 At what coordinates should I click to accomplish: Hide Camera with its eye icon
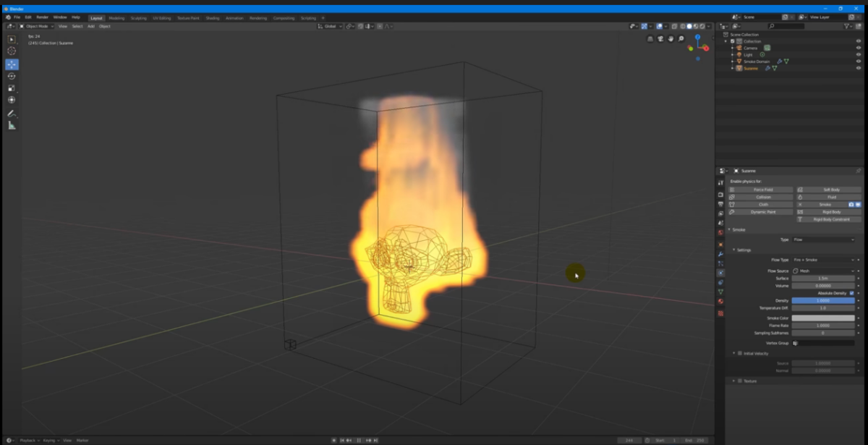tap(859, 48)
